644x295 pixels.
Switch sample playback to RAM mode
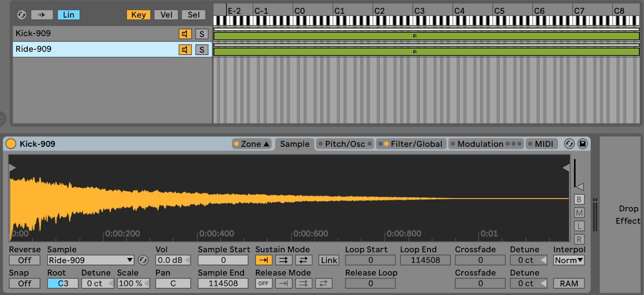coord(569,283)
